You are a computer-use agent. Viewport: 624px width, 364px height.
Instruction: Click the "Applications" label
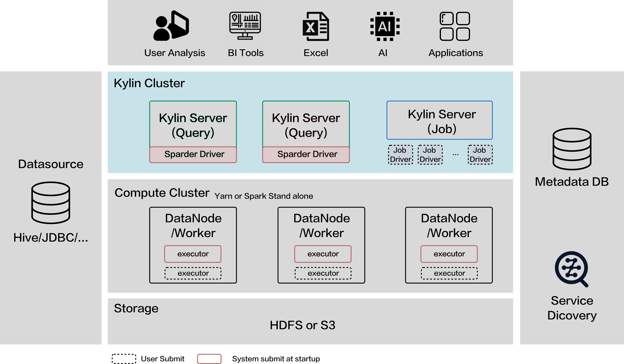tap(456, 53)
